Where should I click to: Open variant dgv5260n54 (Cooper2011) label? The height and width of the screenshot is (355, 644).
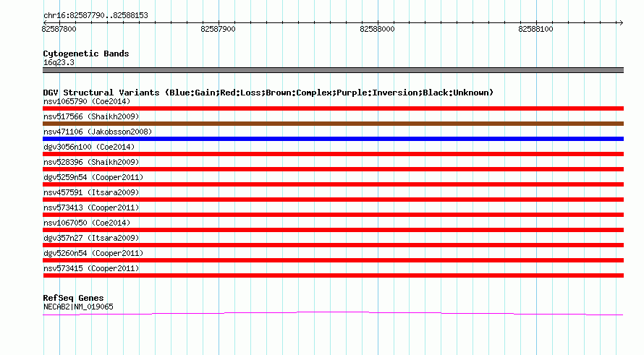(x=93, y=253)
